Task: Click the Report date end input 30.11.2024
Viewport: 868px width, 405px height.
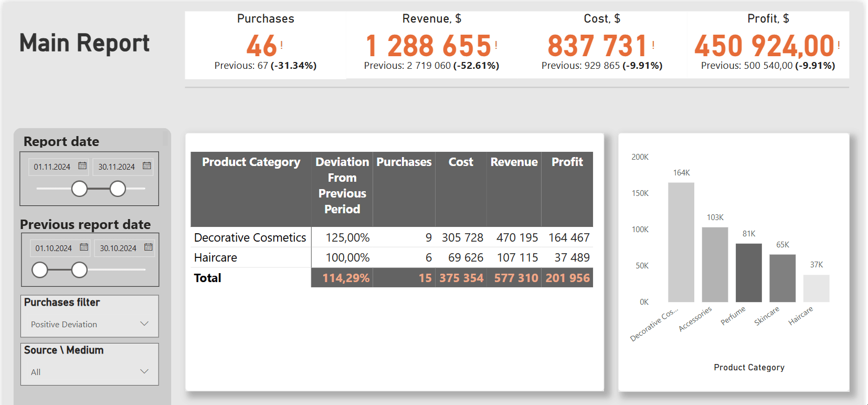Action: coord(117,167)
